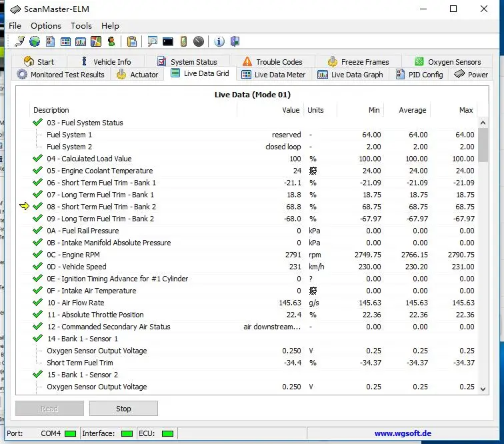Click the exit door toolbar icon
The width and height of the screenshot is (504, 444).
coord(235,41)
